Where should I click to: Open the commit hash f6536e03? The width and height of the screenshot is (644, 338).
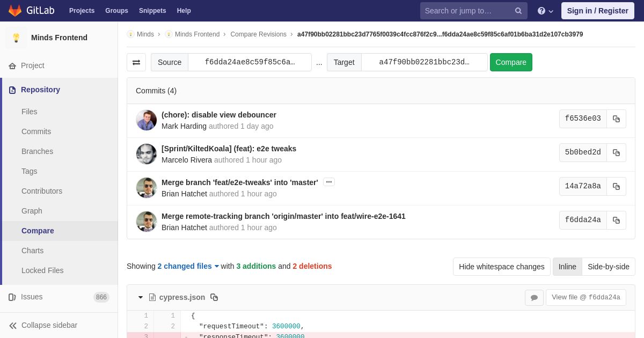coord(583,119)
